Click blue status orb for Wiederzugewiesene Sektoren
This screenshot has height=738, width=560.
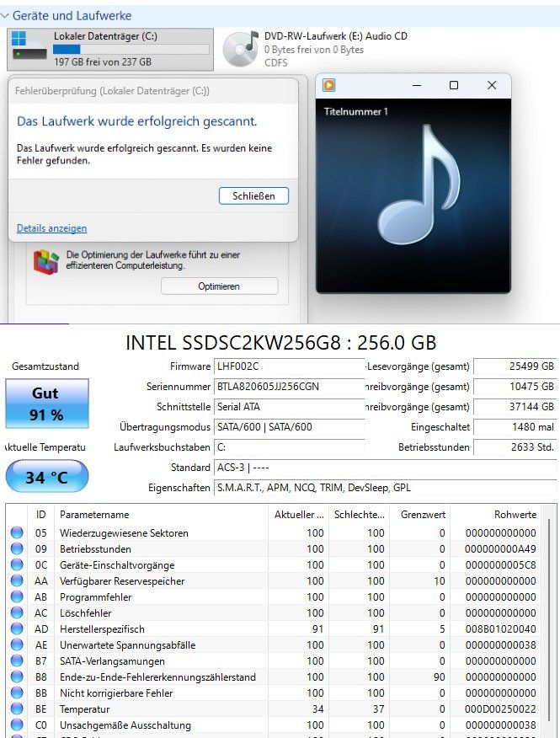(17, 532)
